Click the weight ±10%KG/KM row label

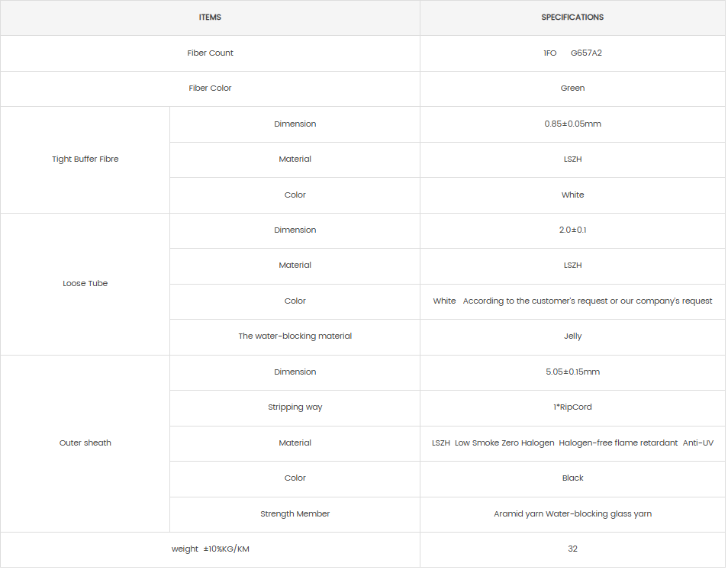pos(210,549)
